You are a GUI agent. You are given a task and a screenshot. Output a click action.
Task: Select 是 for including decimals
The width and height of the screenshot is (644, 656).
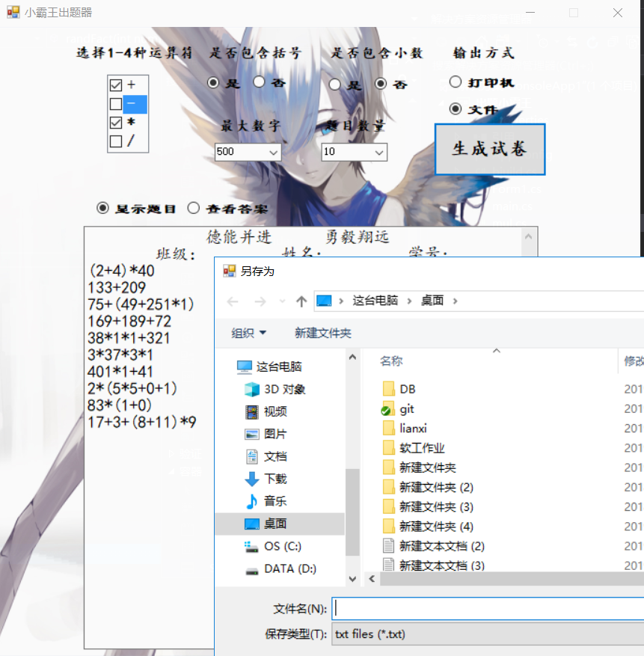point(335,85)
